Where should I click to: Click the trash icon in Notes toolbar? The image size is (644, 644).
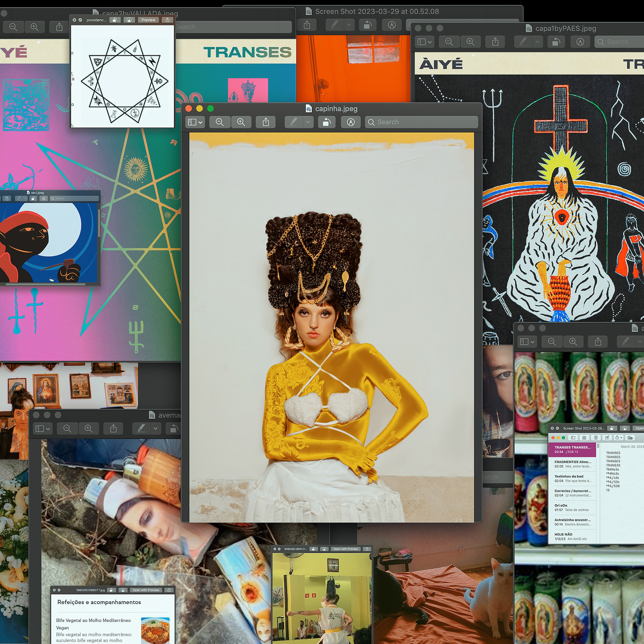(x=596, y=438)
